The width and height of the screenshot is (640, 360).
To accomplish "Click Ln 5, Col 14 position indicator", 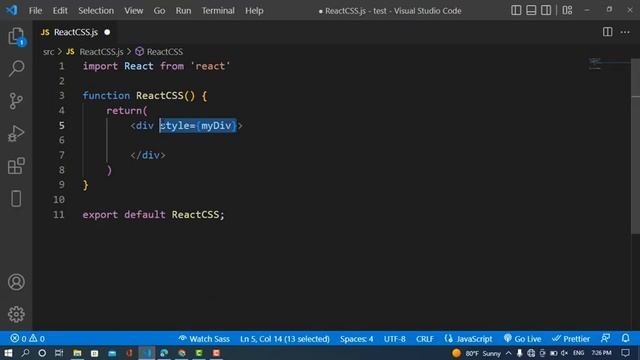I will 284,339.
